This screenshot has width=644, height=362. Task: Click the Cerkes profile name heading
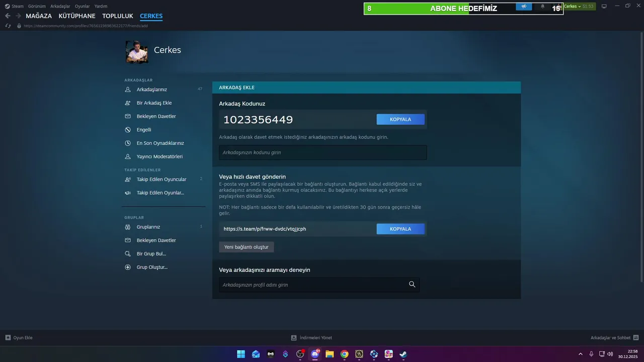click(168, 50)
